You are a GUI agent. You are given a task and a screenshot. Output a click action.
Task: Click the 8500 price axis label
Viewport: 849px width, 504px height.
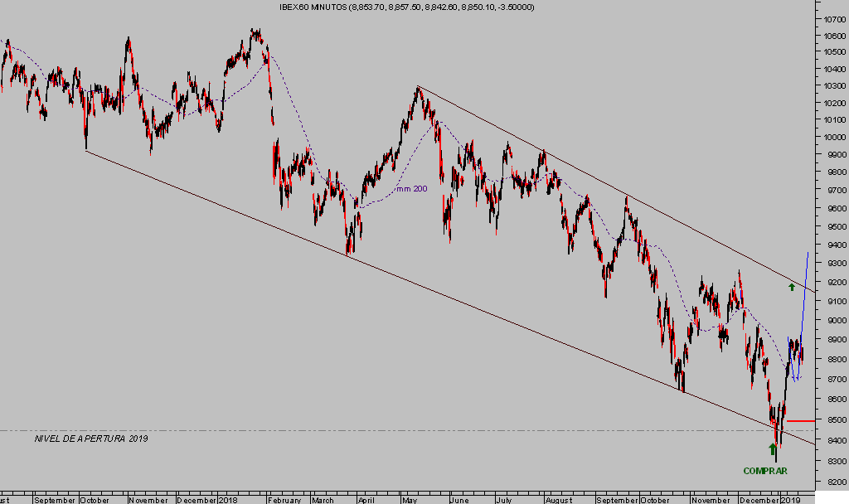pos(832,421)
